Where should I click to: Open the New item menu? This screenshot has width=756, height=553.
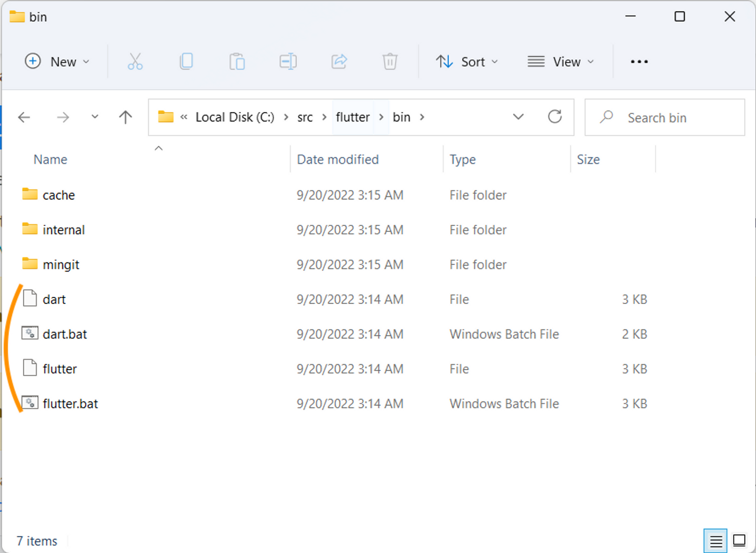pos(57,61)
